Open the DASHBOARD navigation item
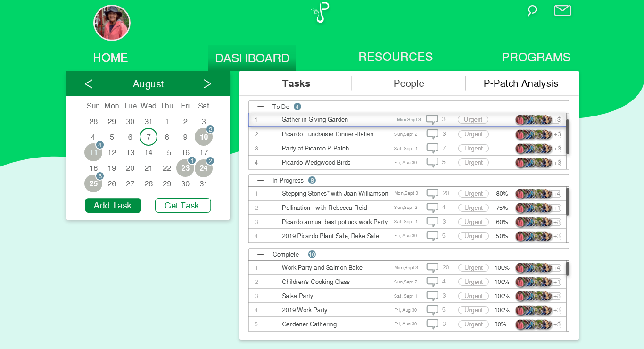 [252, 58]
